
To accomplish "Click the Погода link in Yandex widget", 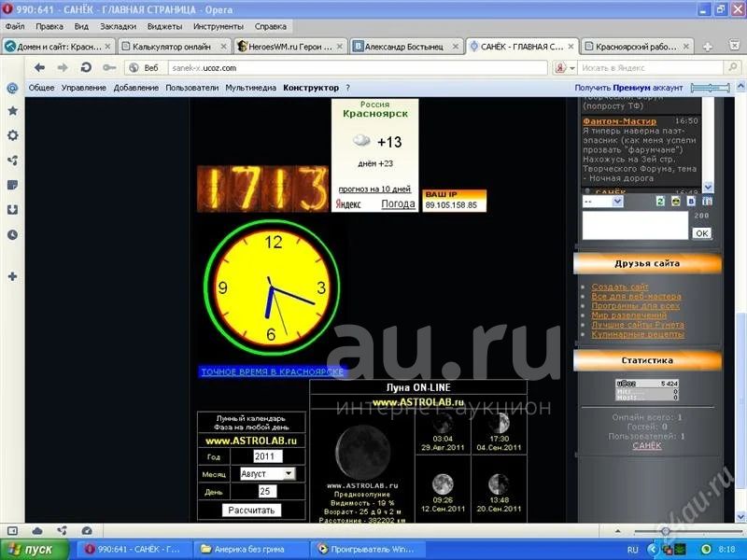I will pyautogui.click(x=399, y=203).
